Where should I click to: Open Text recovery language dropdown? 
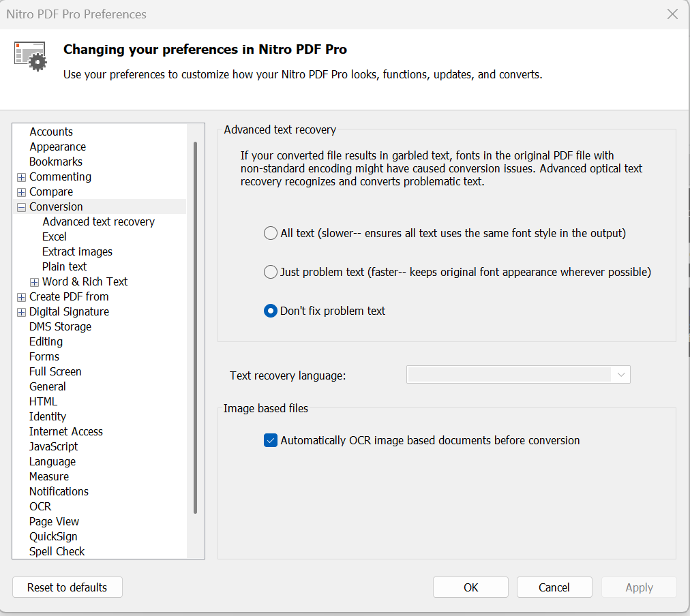coord(518,375)
